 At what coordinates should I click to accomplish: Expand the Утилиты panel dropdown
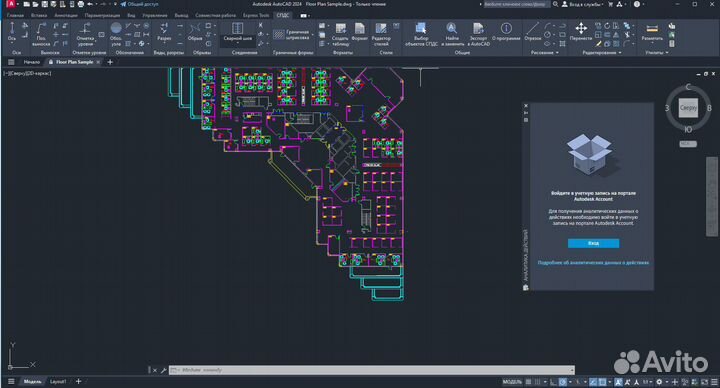[657, 53]
